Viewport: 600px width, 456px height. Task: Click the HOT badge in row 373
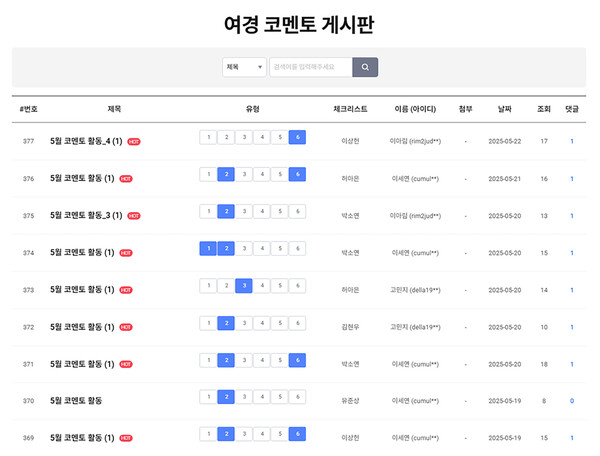[126, 290]
